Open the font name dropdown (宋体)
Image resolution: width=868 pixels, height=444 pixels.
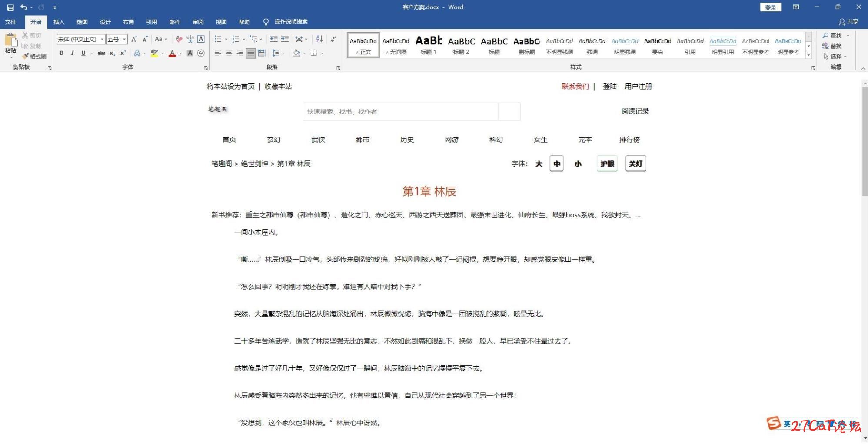click(x=102, y=39)
